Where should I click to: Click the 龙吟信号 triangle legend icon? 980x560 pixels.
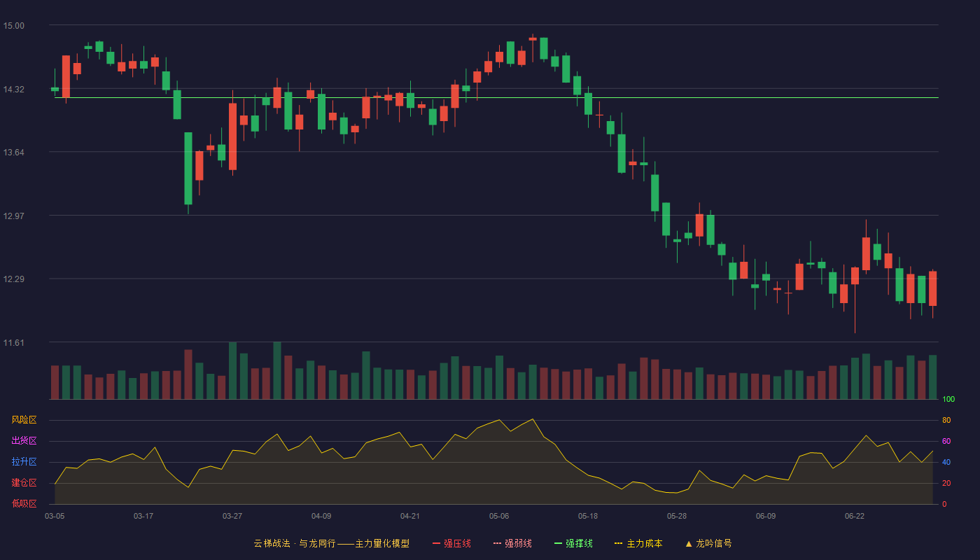[689, 543]
